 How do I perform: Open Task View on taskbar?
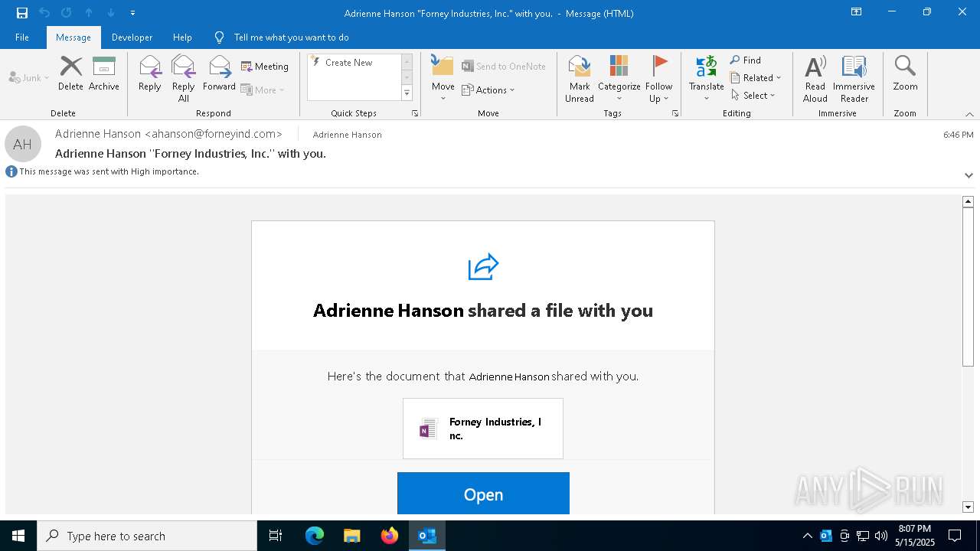tap(276, 536)
